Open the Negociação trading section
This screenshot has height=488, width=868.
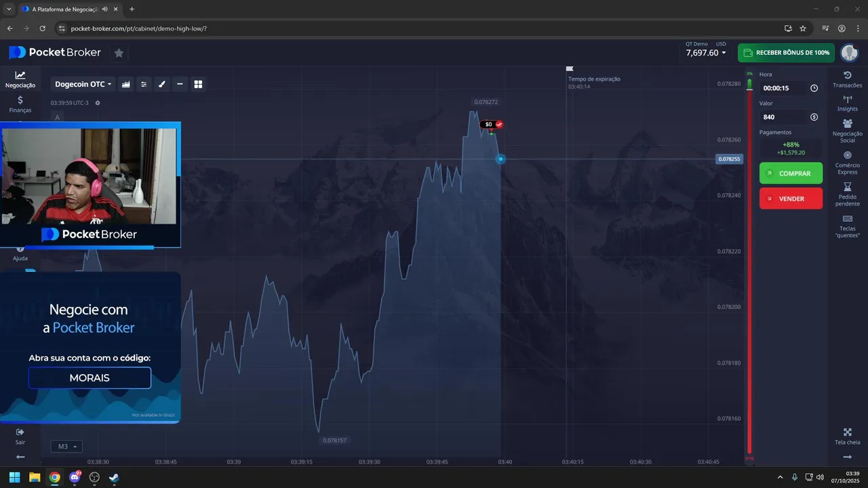pyautogui.click(x=20, y=79)
